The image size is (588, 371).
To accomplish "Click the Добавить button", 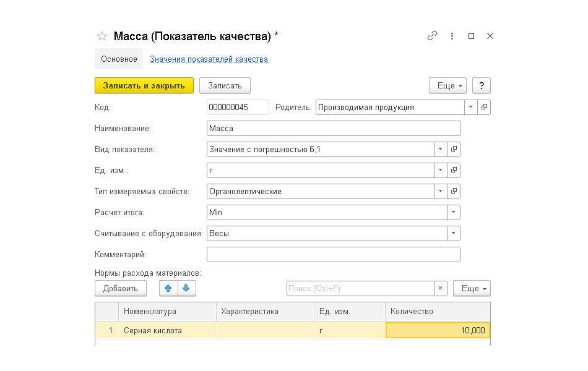I will (x=120, y=288).
